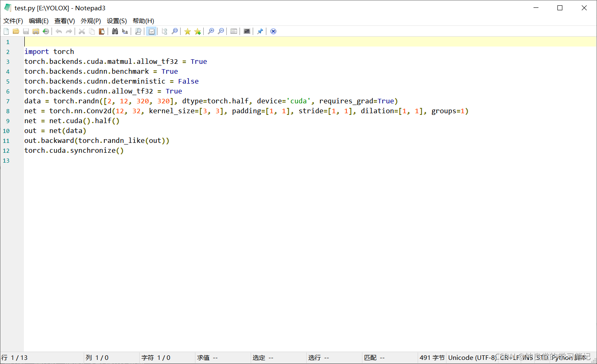Minimize the Notepad3 window
The height and width of the screenshot is (364, 597).
point(536,8)
